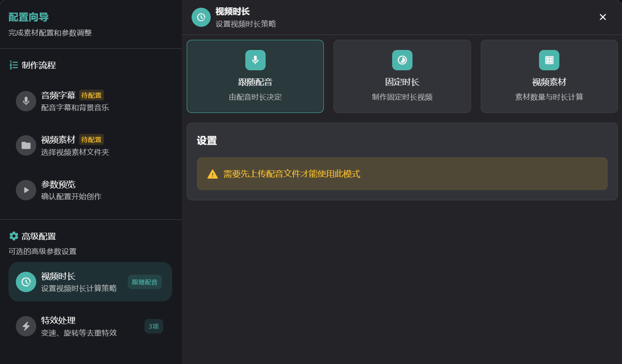This screenshot has width=622, height=364.
Task: Click the clock icon in the 视频时长 header
Action: click(201, 17)
